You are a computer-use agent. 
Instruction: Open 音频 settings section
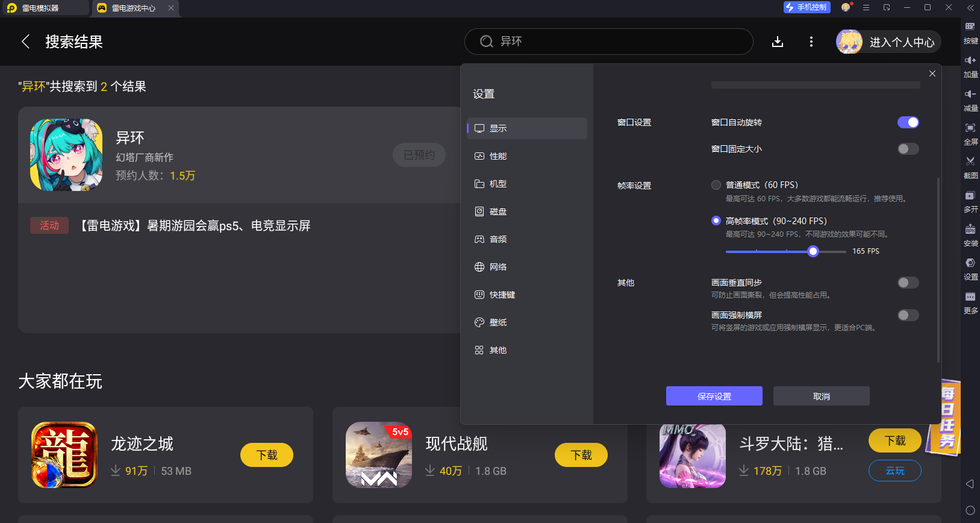pyautogui.click(x=526, y=239)
